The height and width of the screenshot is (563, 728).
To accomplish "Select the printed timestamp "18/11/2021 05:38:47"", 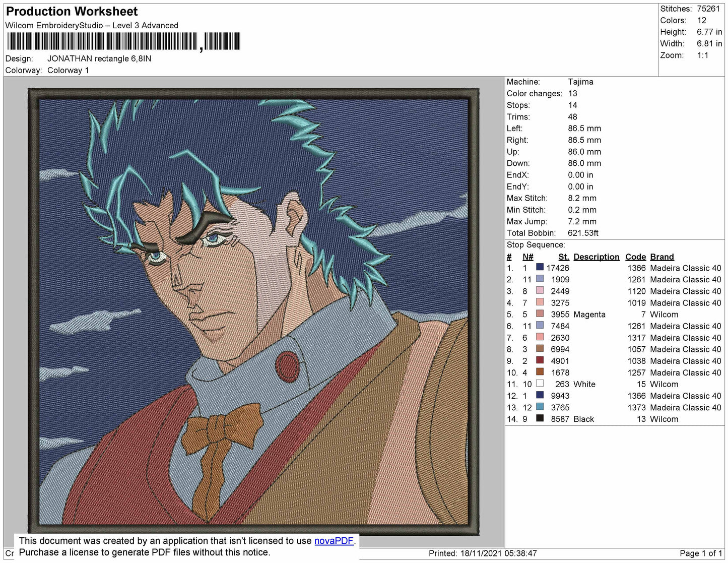I will (x=499, y=553).
